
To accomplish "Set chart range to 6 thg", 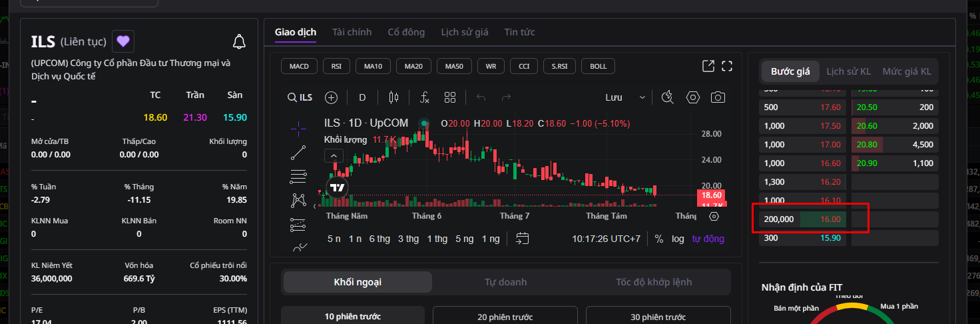I will pos(379,239).
